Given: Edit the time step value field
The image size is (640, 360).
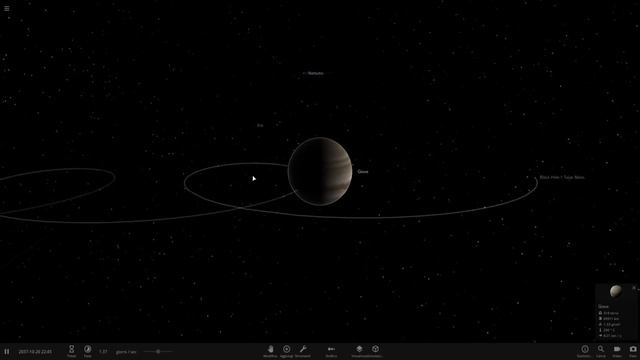Looking at the screenshot, I should pos(103,351).
